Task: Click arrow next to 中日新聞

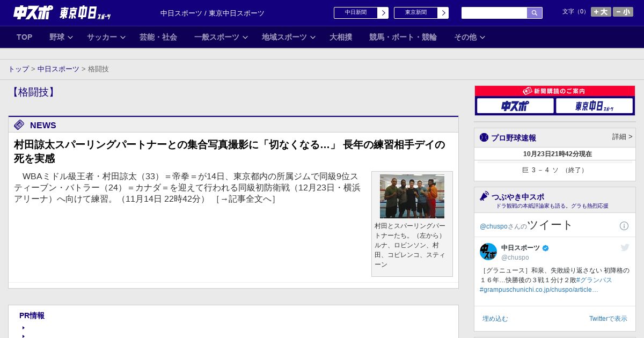Action: pos(383,13)
